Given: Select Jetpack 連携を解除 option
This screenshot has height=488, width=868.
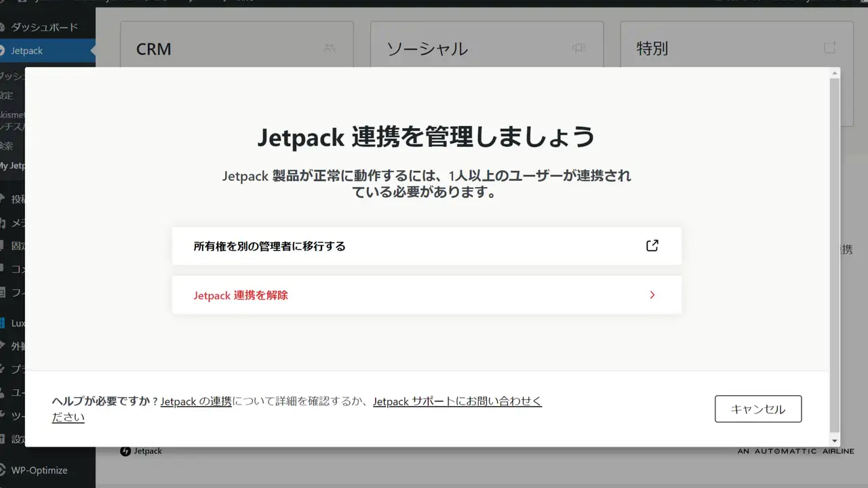Looking at the screenshot, I should (x=427, y=295).
